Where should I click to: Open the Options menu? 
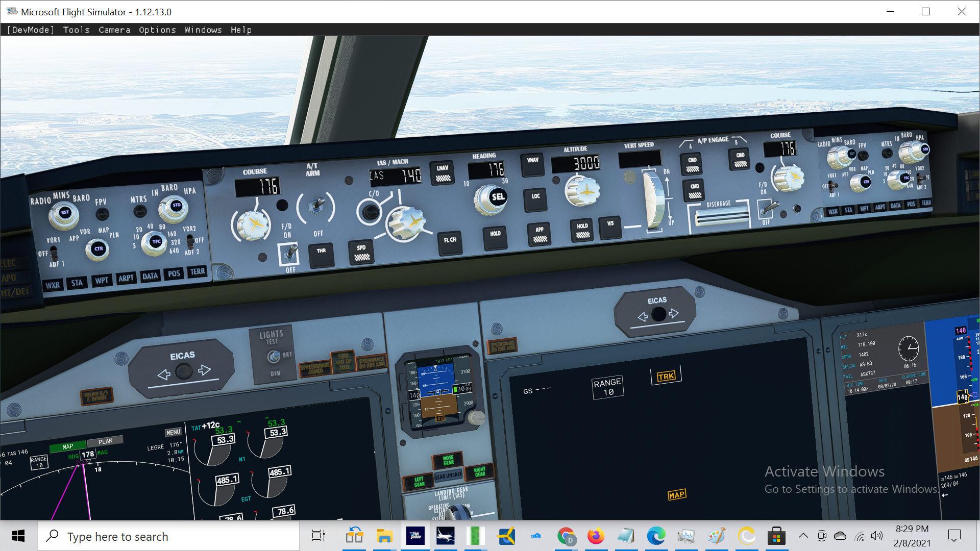coord(157,30)
